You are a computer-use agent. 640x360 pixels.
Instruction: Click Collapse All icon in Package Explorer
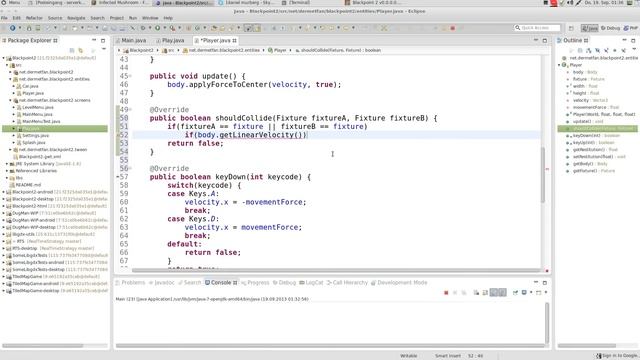tap(72, 50)
